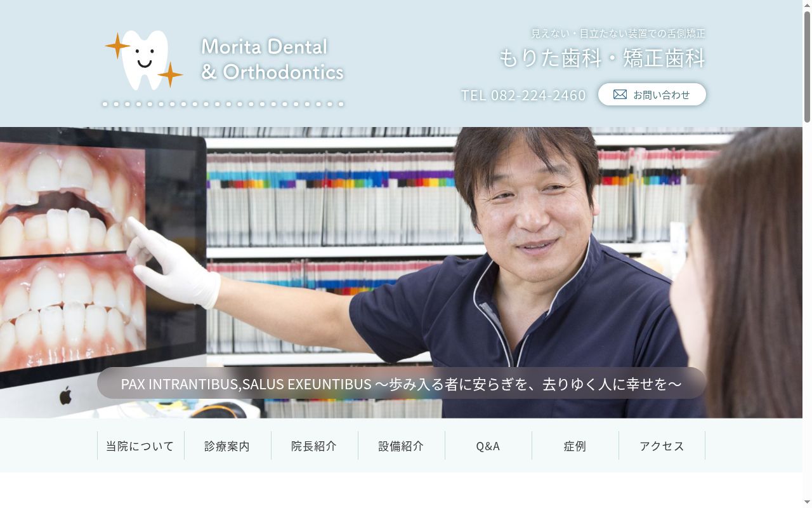Open the アクセス menu item
This screenshot has width=812, height=508.
[x=662, y=446]
